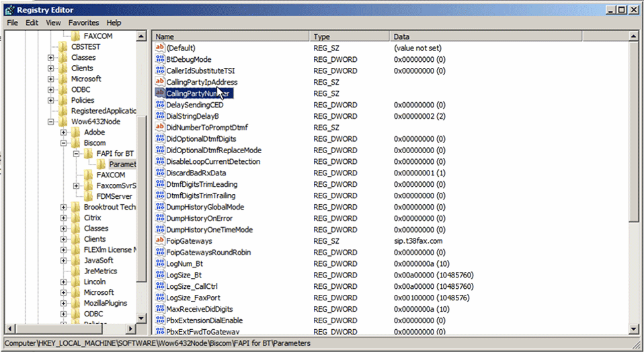Select the LogSize_CallCtrl value name

pyautogui.click(x=192, y=286)
